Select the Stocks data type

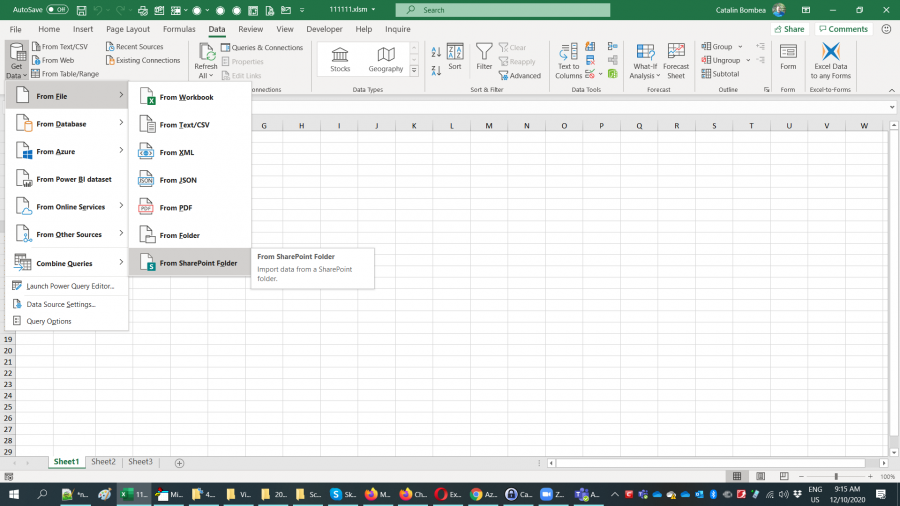tap(340, 60)
